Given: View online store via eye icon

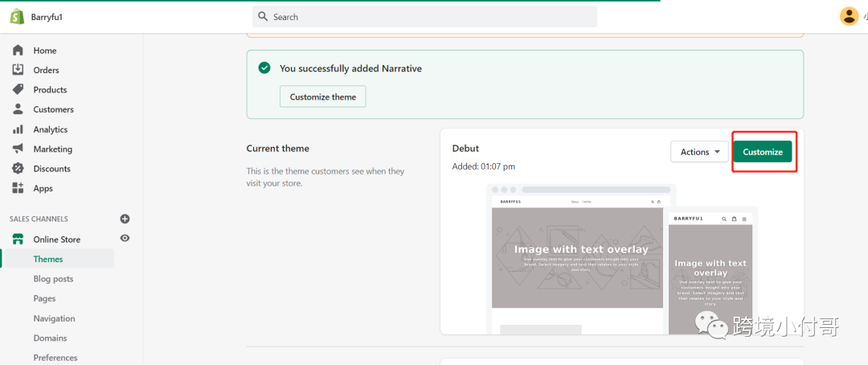Looking at the screenshot, I should coord(125,238).
